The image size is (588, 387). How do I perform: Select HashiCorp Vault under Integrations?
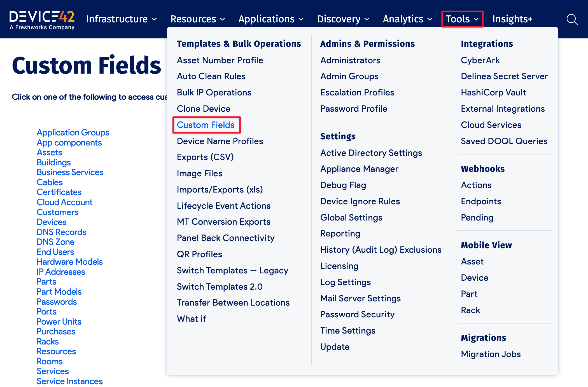493,92
